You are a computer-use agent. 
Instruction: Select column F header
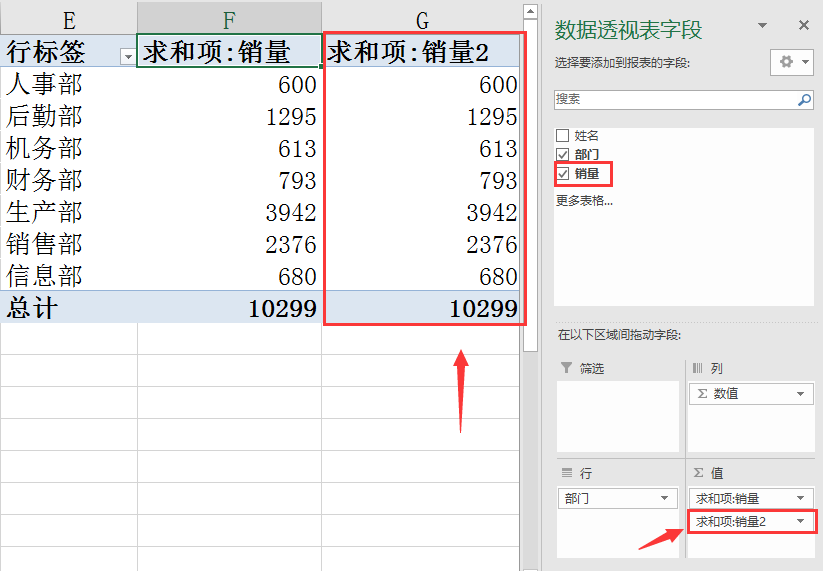coord(229,20)
